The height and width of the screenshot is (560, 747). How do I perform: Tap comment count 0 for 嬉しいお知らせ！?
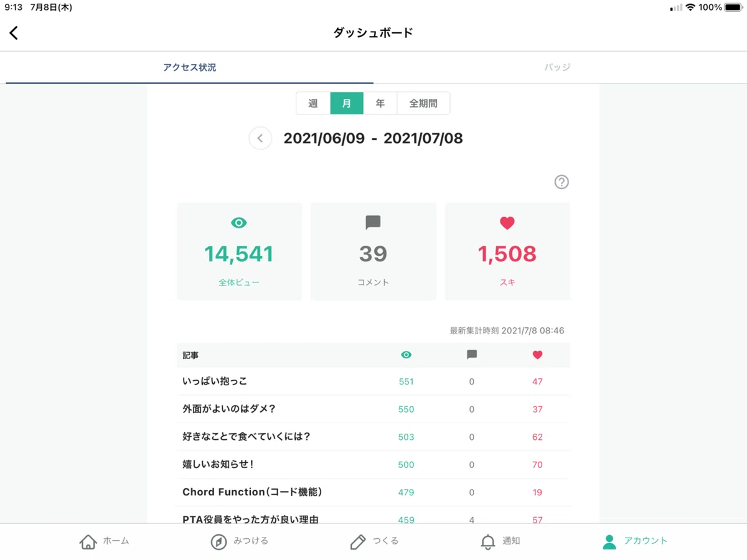tap(472, 465)
